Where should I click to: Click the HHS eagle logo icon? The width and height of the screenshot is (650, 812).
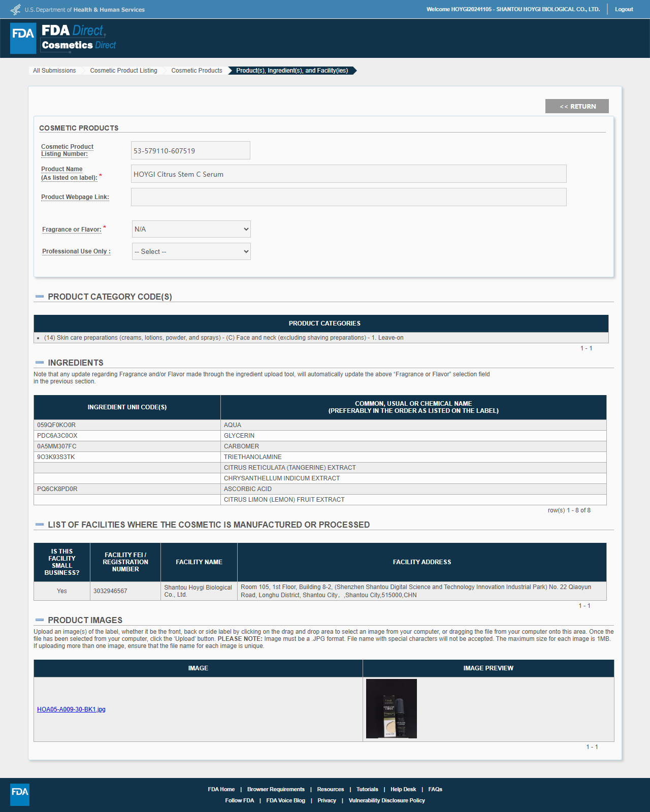click(x=16, y=9)
